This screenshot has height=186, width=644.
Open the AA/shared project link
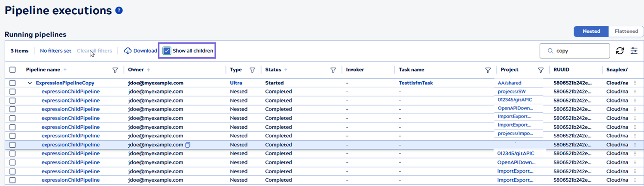(x=510, y=83)
